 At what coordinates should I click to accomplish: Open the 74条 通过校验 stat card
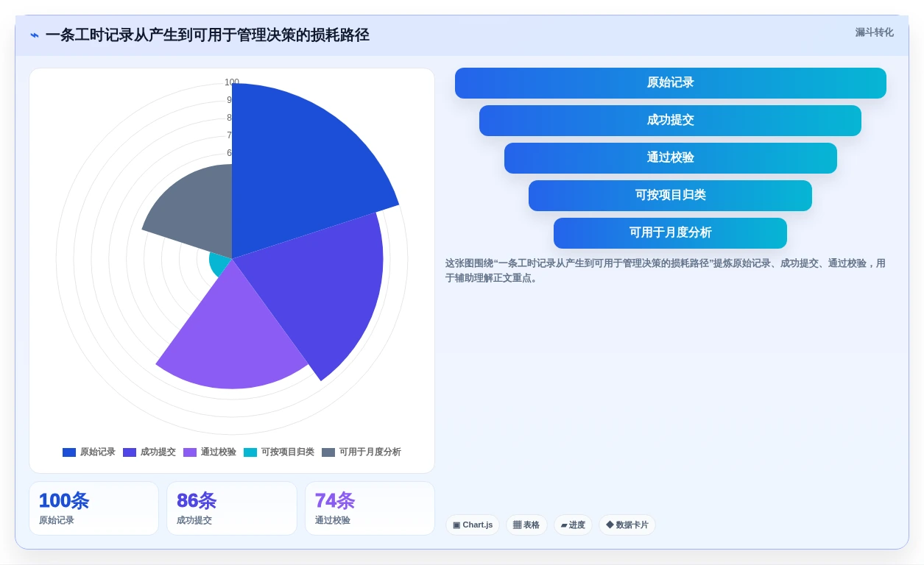pos(370,508)
